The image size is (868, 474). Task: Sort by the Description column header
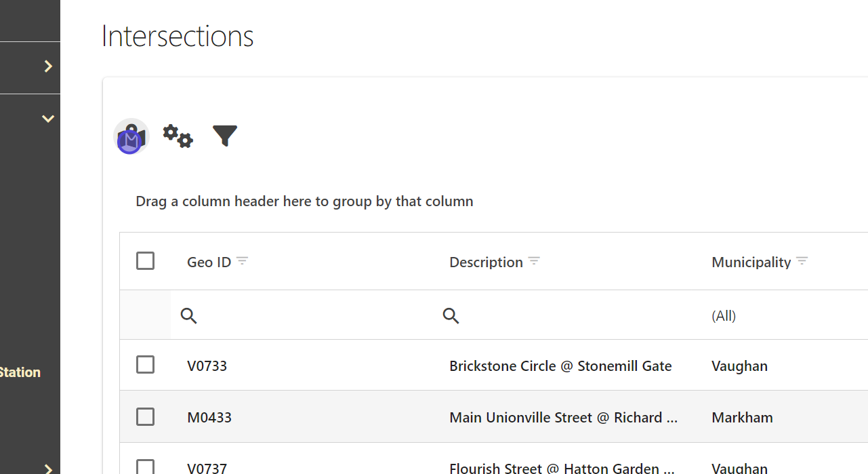[x=486, y=262]
